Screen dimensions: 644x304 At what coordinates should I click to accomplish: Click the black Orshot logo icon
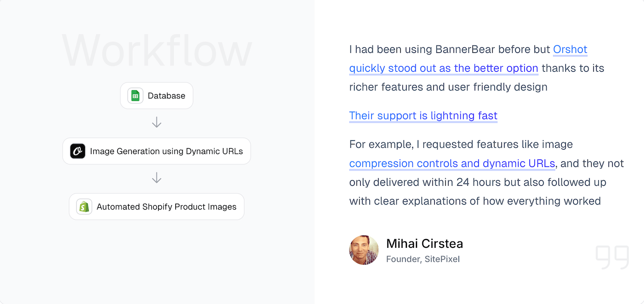coord(78,151)
